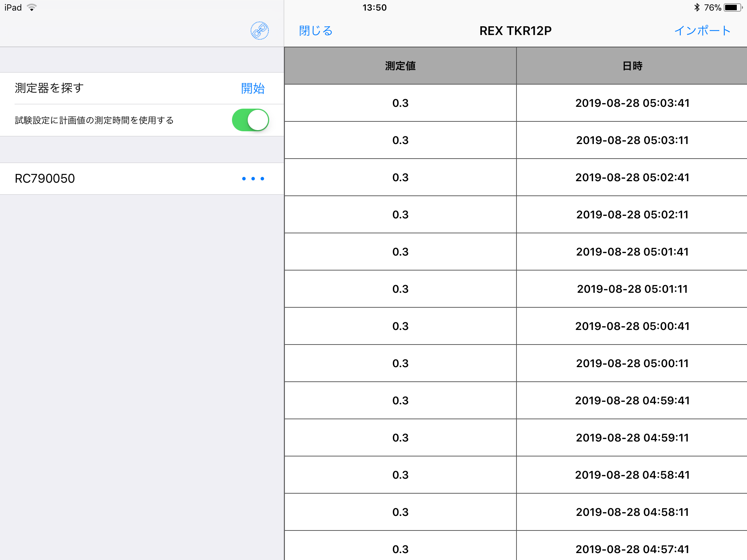Tap the 測定値 column header
The height and width of the screenshot is (560, 747).
400,66
